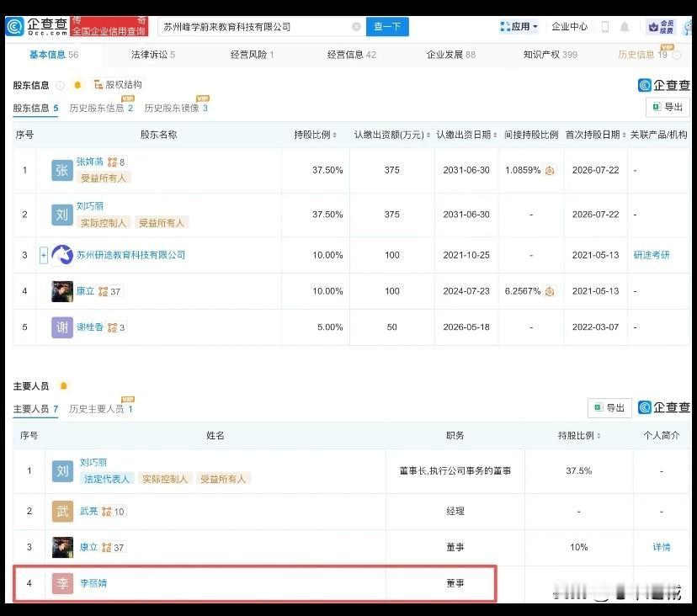697x616 pixels.
Task: Click the 企查查 logo in header
Action: pos(37,27)
